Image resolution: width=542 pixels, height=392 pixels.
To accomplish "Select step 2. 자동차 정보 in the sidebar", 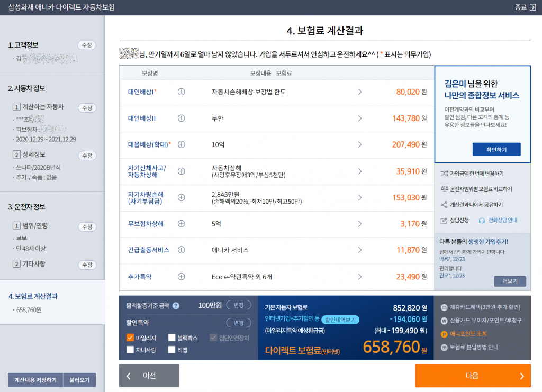I will click(x=26, y=88).
